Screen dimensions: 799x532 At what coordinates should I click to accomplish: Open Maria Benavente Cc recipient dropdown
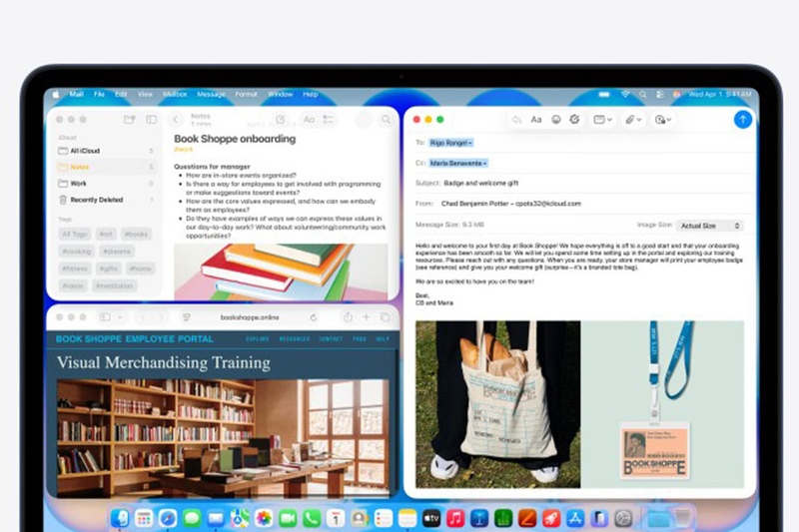point(458,163)
